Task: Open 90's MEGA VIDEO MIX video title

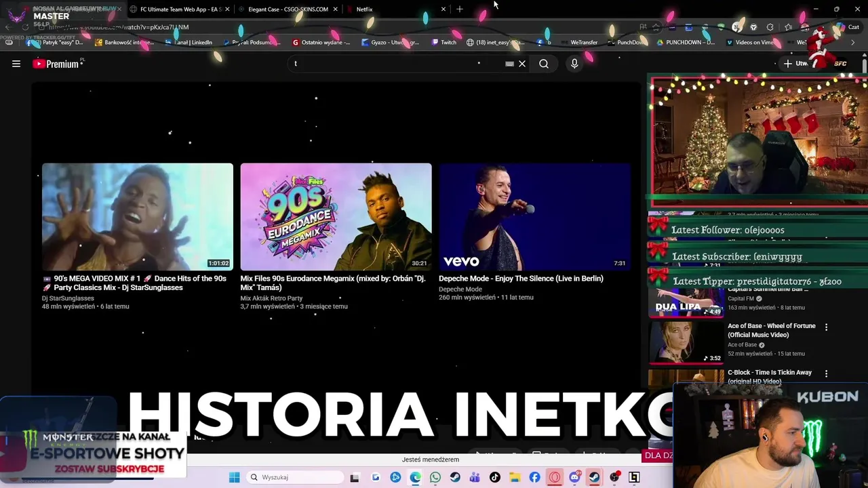Action: coord(134,283)
